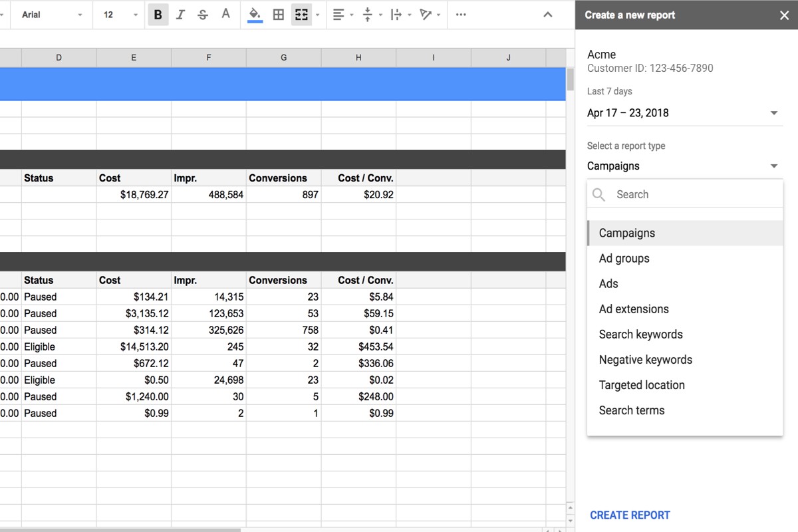
Task: Click the horizontal scrollbar at bottom
Action: (120, 530)
